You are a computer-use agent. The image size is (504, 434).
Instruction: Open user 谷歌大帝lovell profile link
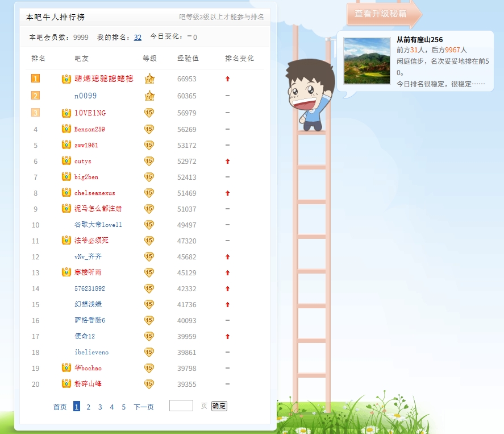(x=98, y=225)
